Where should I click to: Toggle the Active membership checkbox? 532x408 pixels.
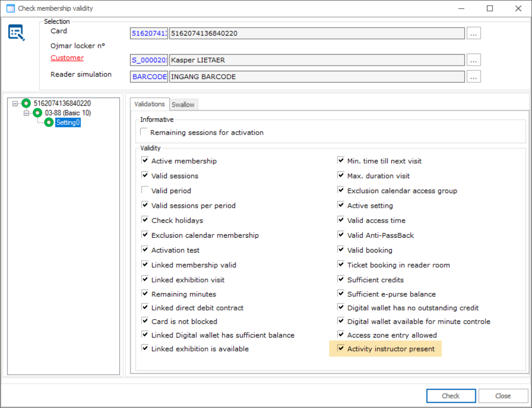pos(145,160)
